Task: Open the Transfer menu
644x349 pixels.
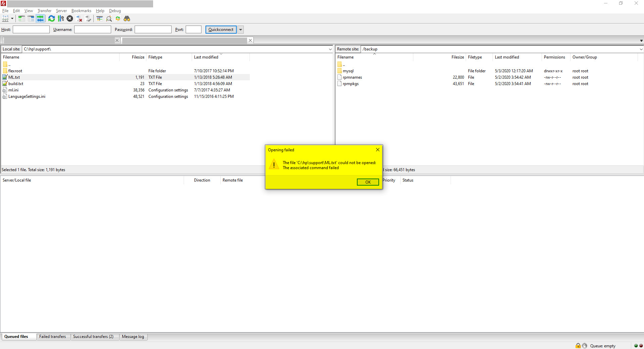Action: pos(44,11)
